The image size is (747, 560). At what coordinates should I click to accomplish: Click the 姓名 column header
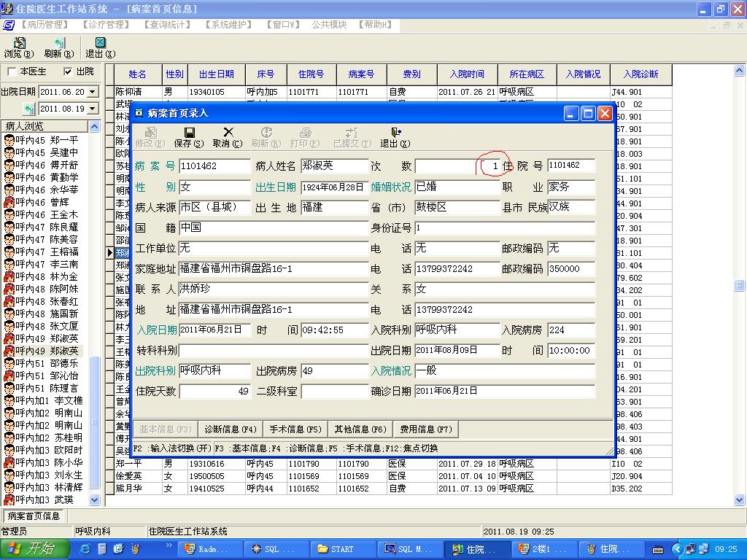(x=138, y=74)
